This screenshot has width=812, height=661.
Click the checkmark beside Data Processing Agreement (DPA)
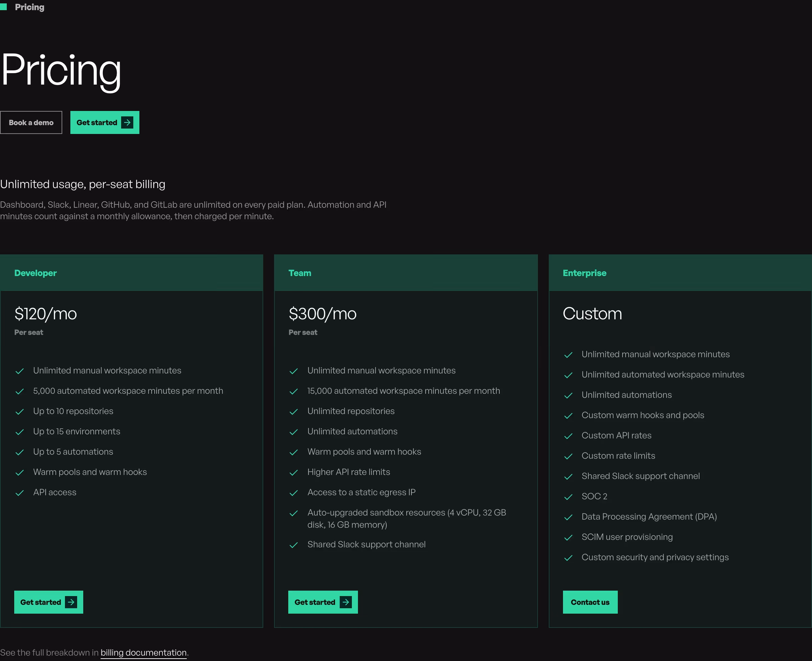568,517
